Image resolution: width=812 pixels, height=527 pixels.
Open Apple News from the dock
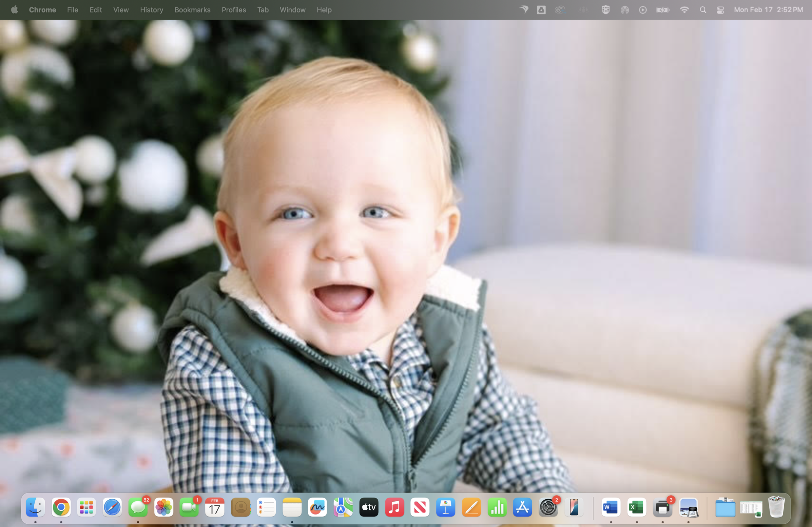[420, 507]
